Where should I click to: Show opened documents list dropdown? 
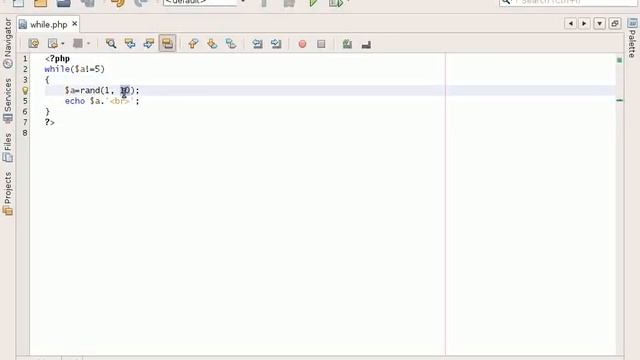(x=599, y=24)
